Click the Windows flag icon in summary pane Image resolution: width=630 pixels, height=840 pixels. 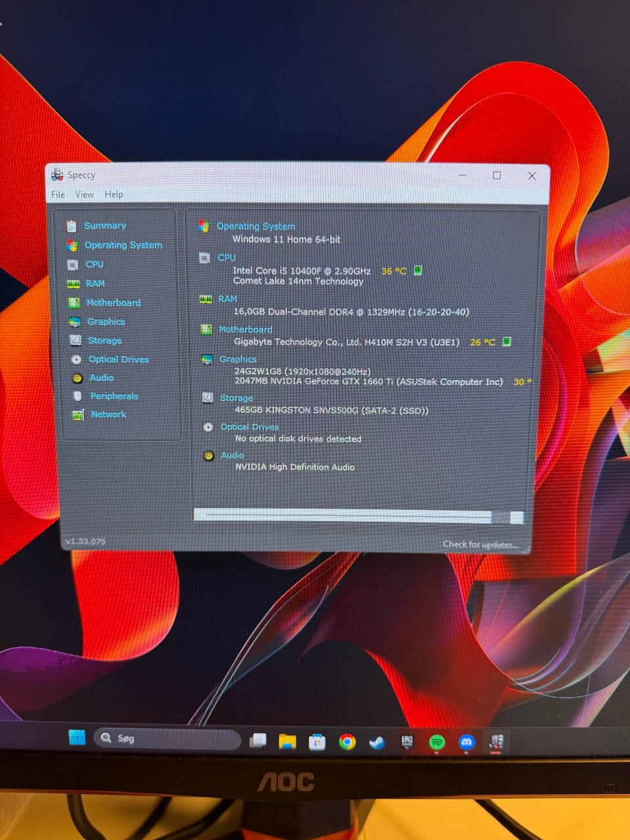204,226
